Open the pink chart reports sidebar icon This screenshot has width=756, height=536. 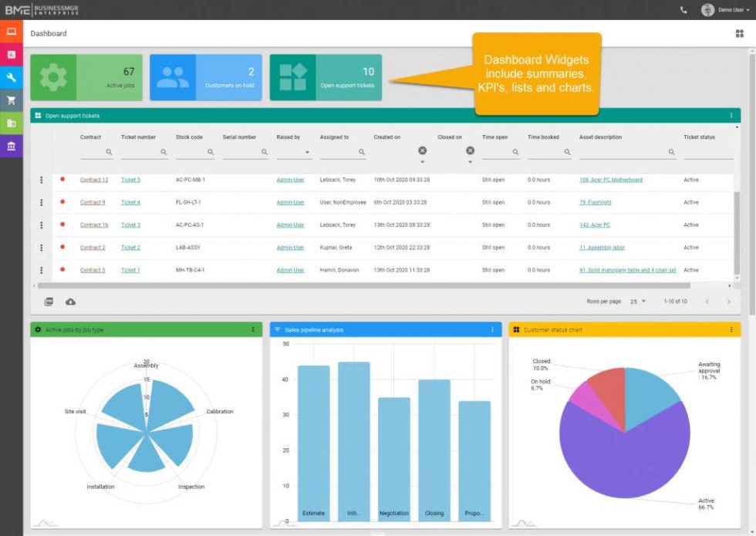click(x=12, y=55)
